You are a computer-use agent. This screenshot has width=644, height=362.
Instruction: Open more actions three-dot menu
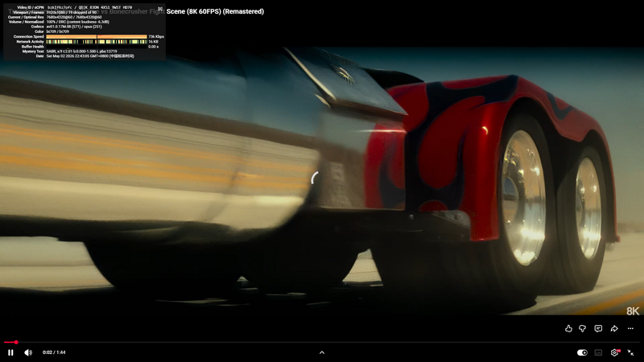point(630,328)
